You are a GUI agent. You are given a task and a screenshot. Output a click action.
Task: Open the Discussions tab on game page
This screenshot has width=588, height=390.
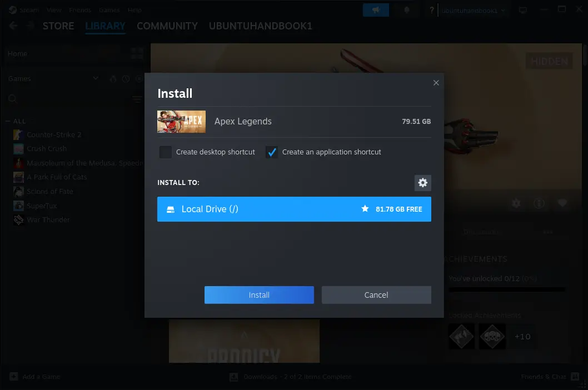tap(481, 232)
